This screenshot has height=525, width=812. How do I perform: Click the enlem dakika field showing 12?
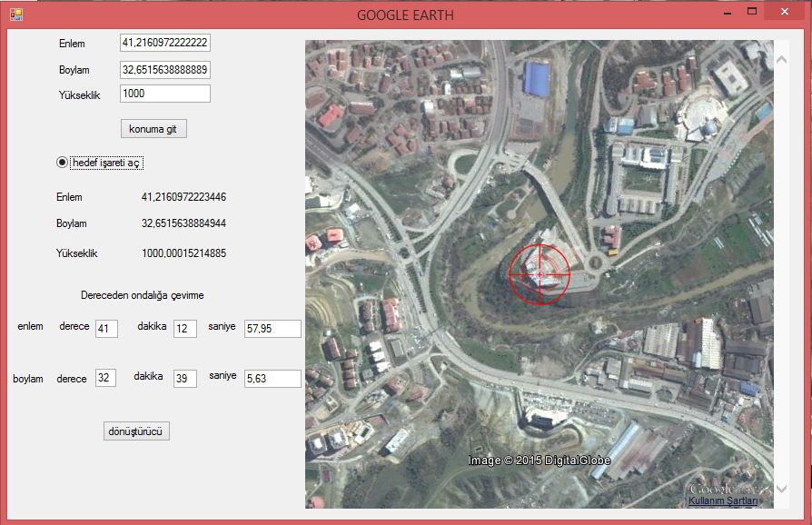(185, 328)
